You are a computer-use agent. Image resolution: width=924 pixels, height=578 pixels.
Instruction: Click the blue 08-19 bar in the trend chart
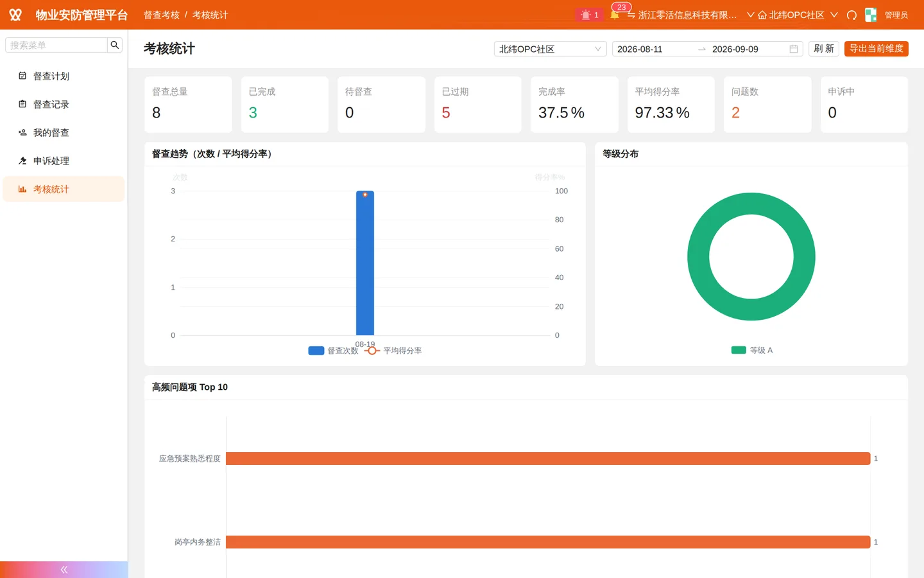pyautogui.click(x=365, y=263)
